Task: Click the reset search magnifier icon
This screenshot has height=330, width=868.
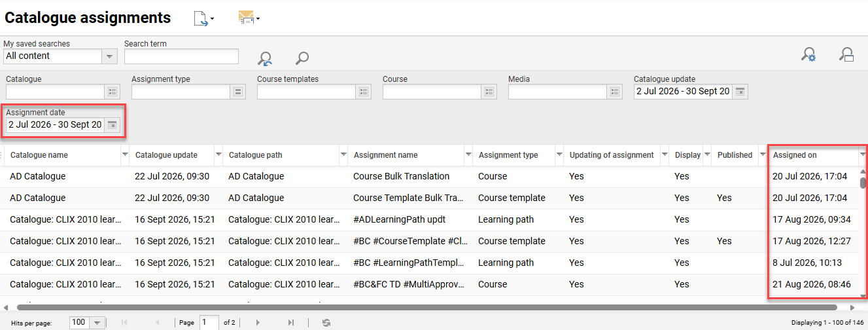Action: (x=265, y=59)
